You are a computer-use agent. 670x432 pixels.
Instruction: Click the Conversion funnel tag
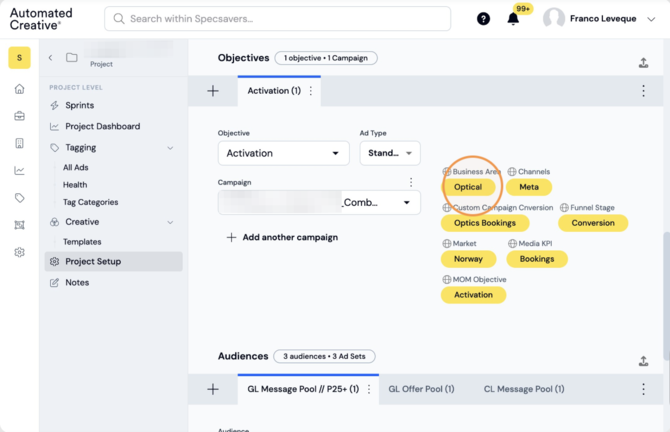[x=593, y=223]
